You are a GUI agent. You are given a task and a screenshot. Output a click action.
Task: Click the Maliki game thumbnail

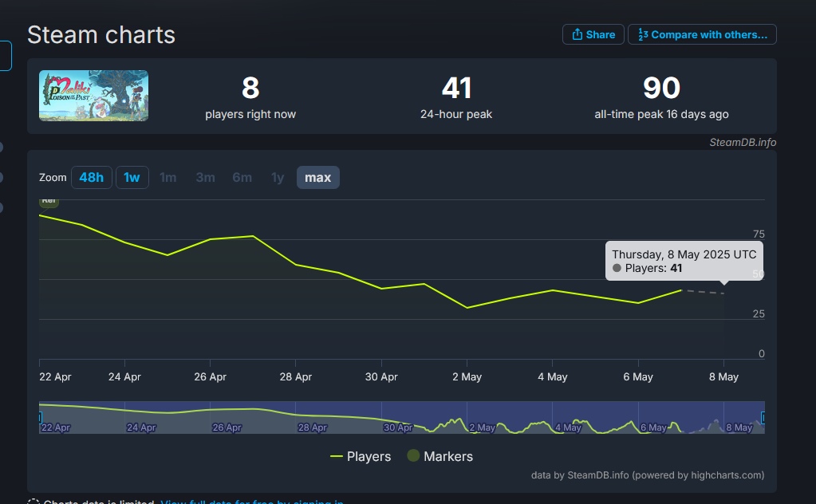point(93,96)
